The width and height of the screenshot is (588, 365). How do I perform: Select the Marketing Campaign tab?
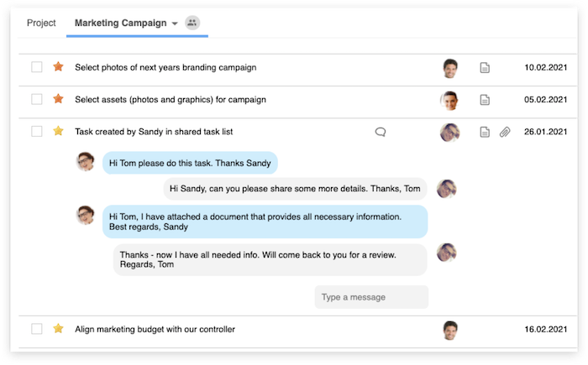click(120, 23)
